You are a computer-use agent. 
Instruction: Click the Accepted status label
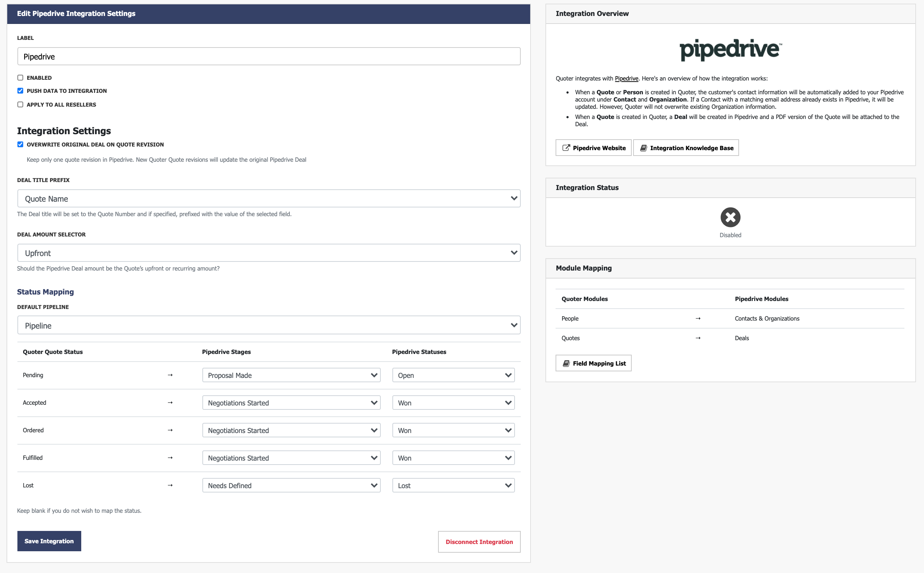(34, 403)
